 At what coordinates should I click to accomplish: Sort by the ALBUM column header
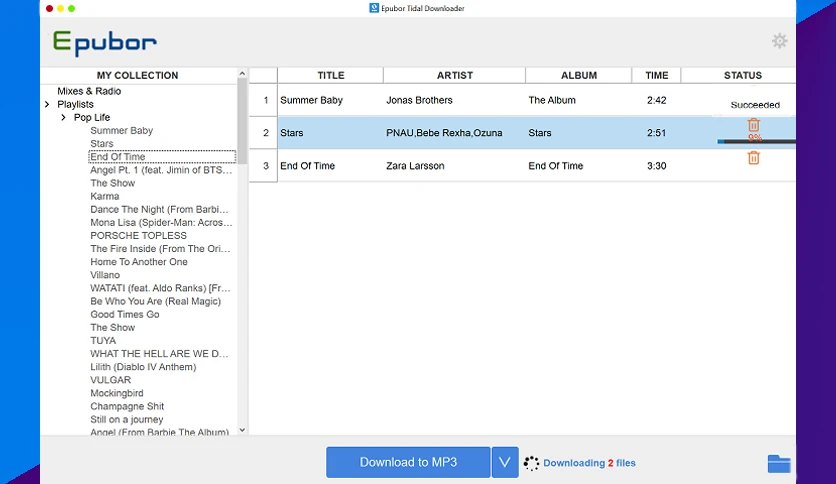578,75
